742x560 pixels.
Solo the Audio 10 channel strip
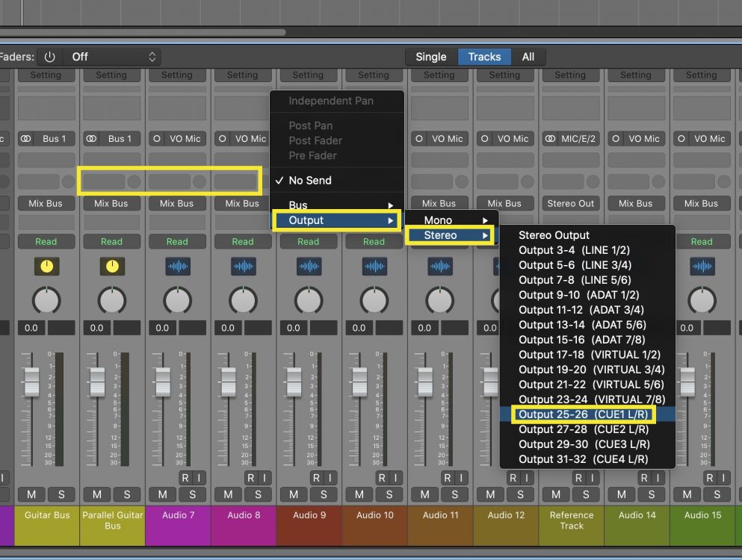389,494
